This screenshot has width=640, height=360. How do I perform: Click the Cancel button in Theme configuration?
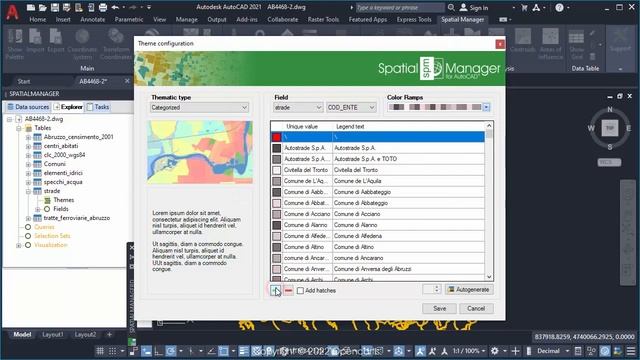click(x=476, y=308)
